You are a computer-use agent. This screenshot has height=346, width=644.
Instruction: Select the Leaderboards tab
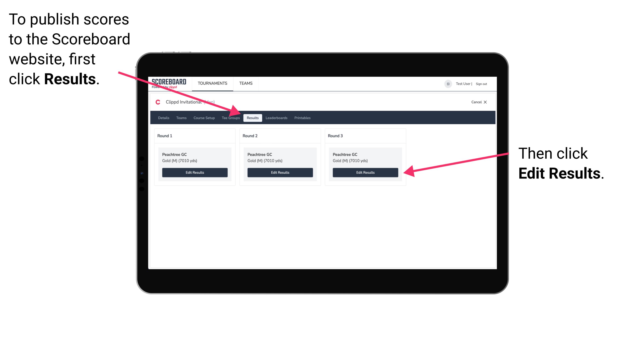click(277, 118)
